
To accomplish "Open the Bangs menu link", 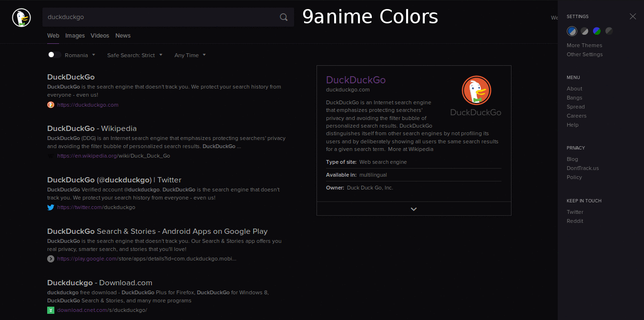I will [574, 98].
